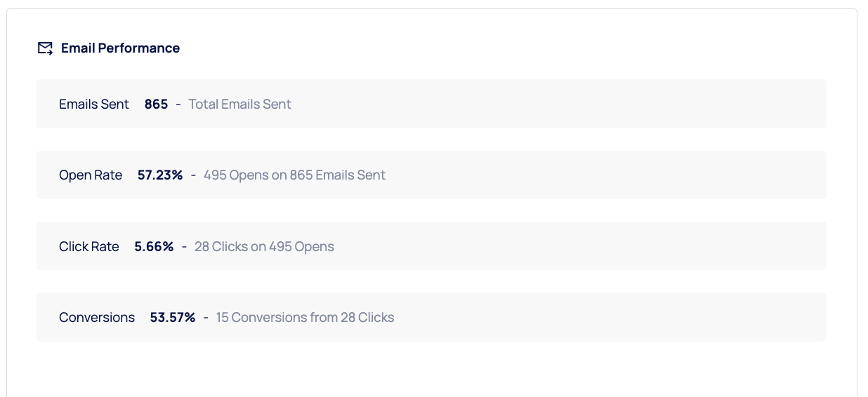Click the Email Performance envelope icon
The height and width of the screenshot is (397, 868).
[45, 48]
